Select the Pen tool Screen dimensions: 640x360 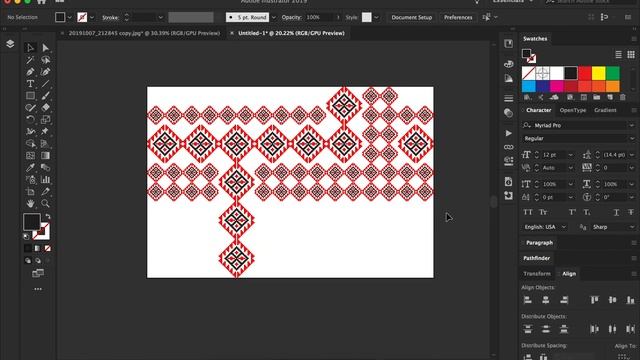[x=30, y=72]
